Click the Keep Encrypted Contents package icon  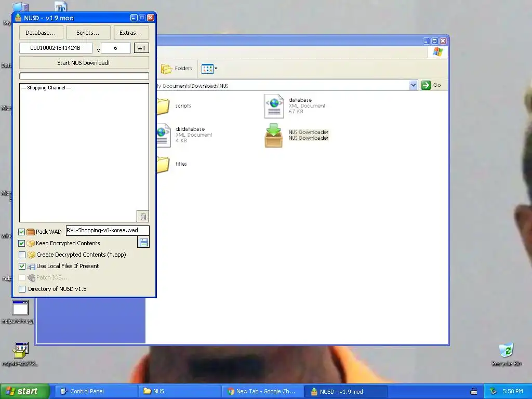coord(31,243)
